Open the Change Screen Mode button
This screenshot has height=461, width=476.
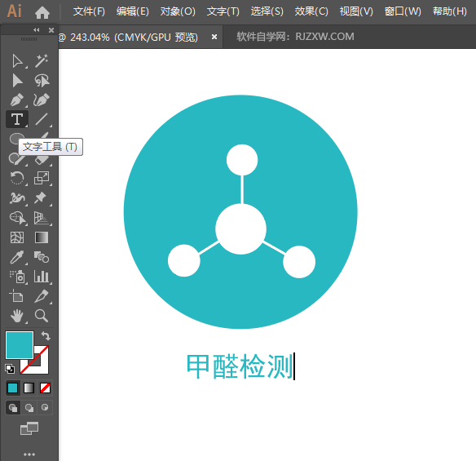point(29,428)
